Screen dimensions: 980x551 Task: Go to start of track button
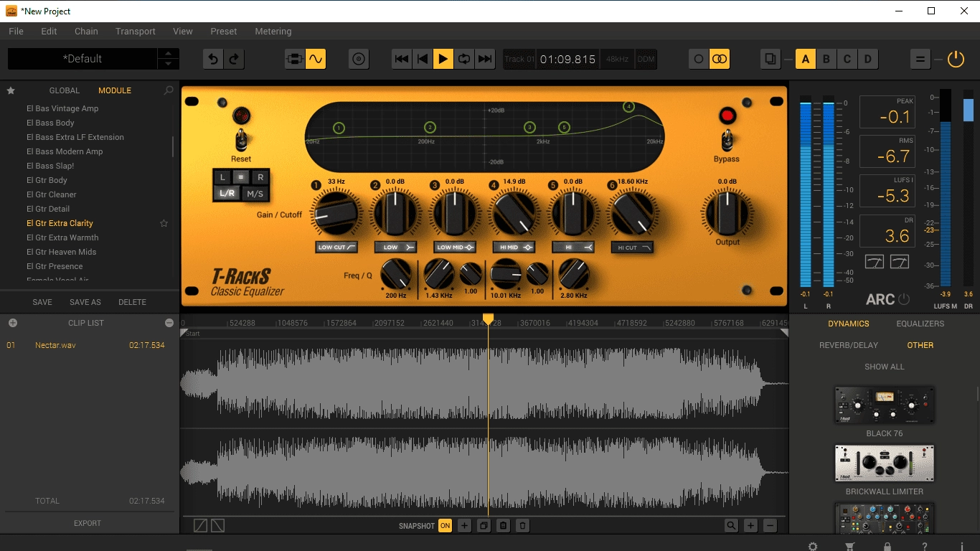tap(423, 59)
